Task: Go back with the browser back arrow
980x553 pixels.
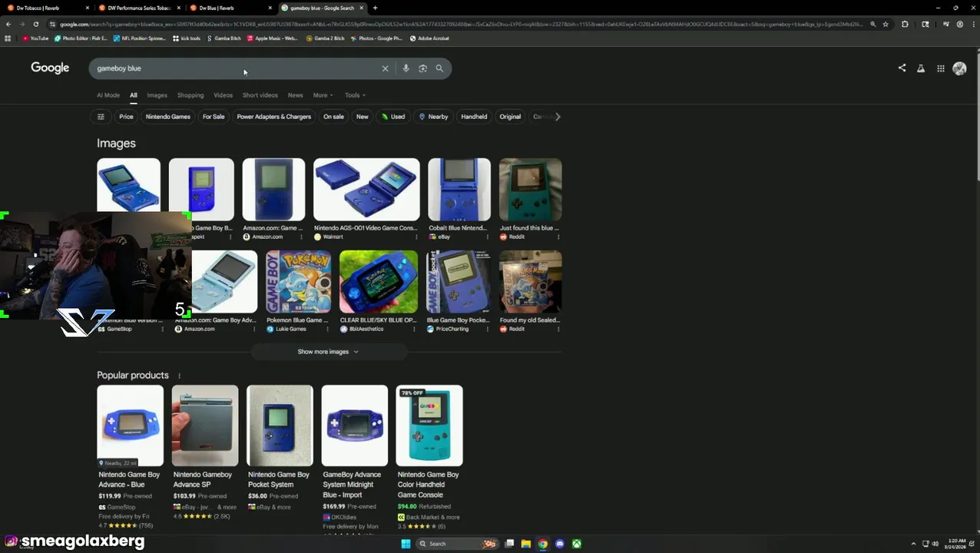Action: pyautogui.click(x=8, y=24)
